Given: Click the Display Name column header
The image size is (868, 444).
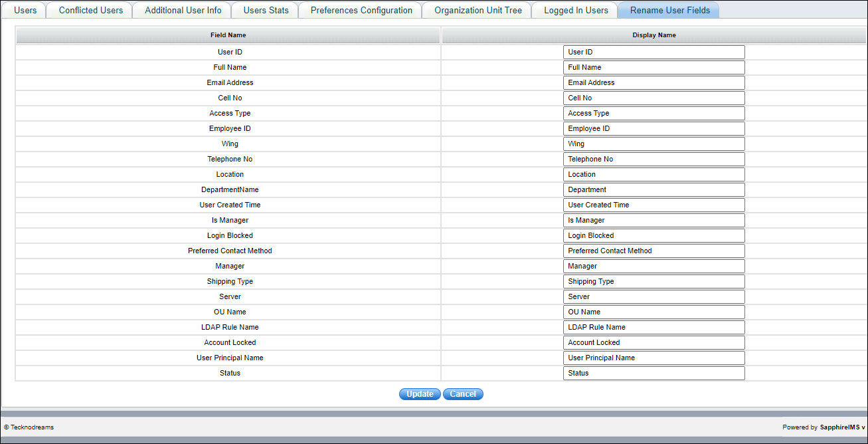Looking at the screenshot, I should point(654,35).
